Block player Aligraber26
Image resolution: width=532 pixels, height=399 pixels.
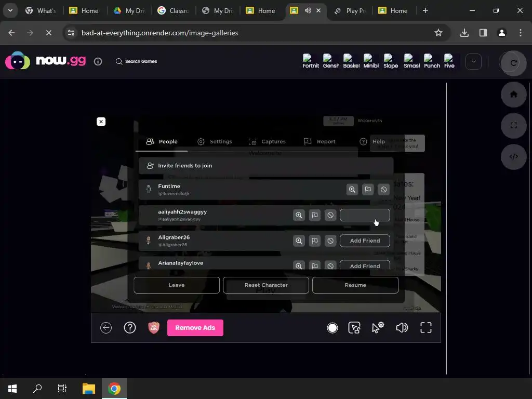coord(330,241)
